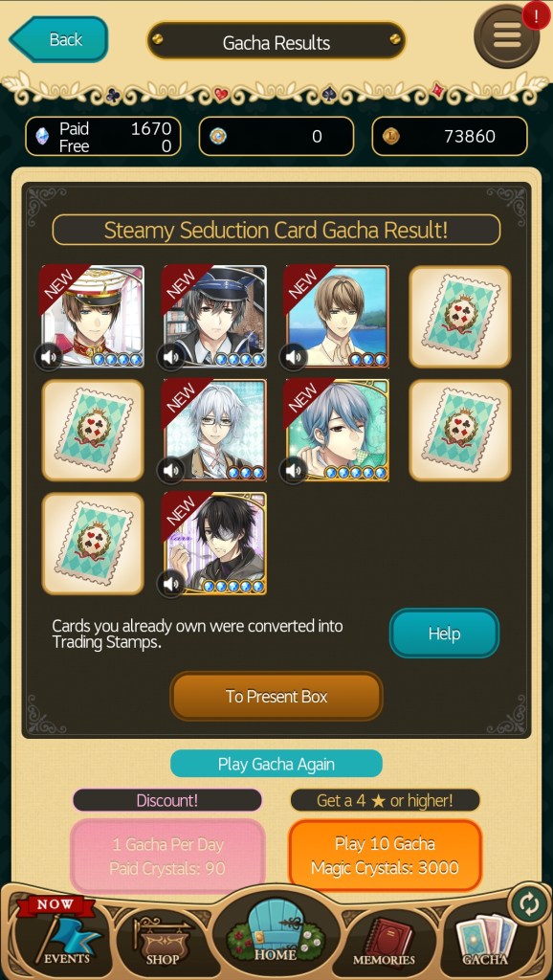Click the Help button
The width and height of the screenshot is (553, 980).
tap(444, 634)
